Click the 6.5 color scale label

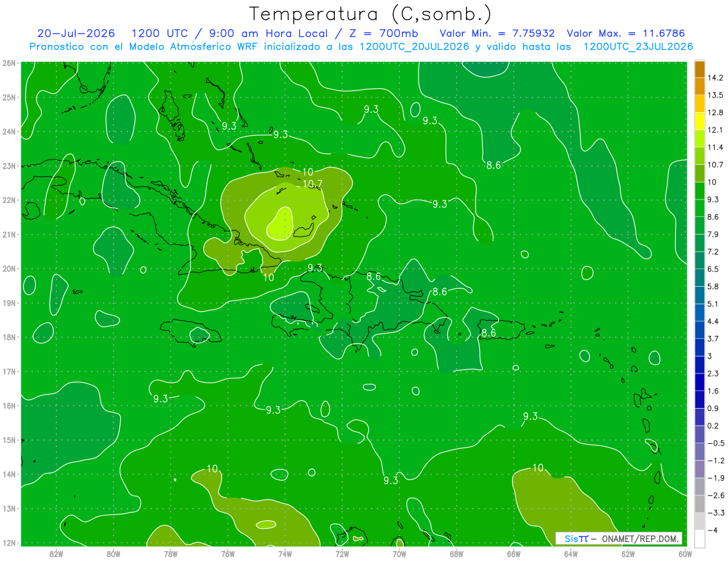[713, 269]
